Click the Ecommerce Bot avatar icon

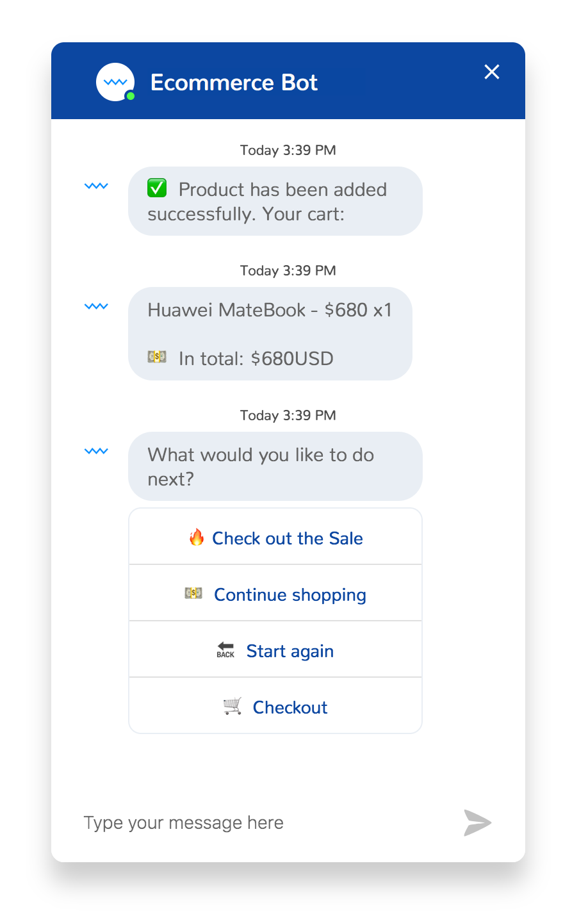pos(115,81)
